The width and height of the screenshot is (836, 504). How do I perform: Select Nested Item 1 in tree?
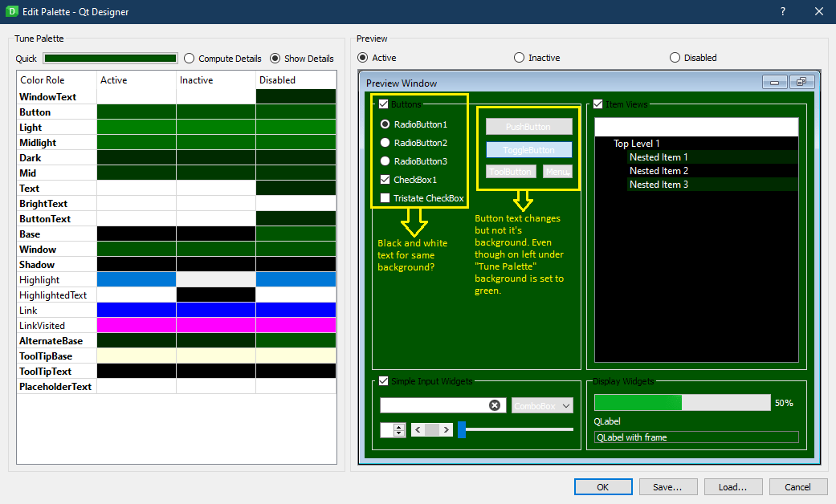[659, 157]
